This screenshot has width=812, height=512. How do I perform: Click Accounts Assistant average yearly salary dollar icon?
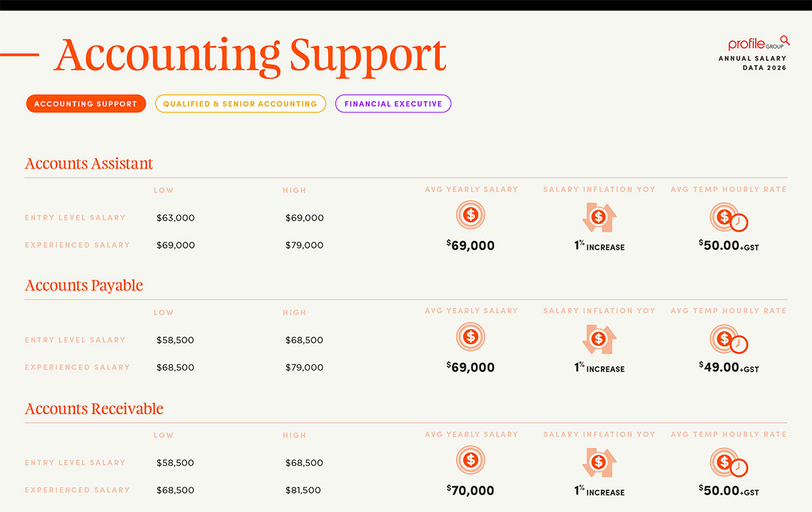pos(471,215)
